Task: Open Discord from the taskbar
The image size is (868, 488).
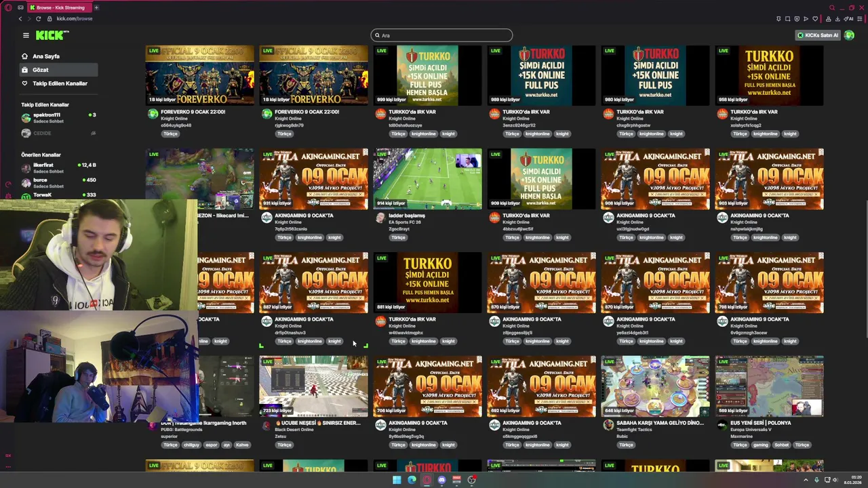Action: pyautogui.click(x=441, y=480)
